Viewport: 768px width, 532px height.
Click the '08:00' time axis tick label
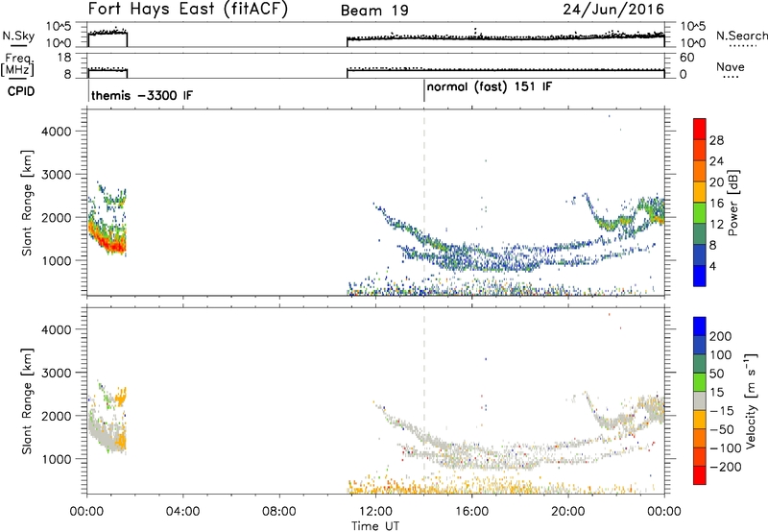coord(279,512)
